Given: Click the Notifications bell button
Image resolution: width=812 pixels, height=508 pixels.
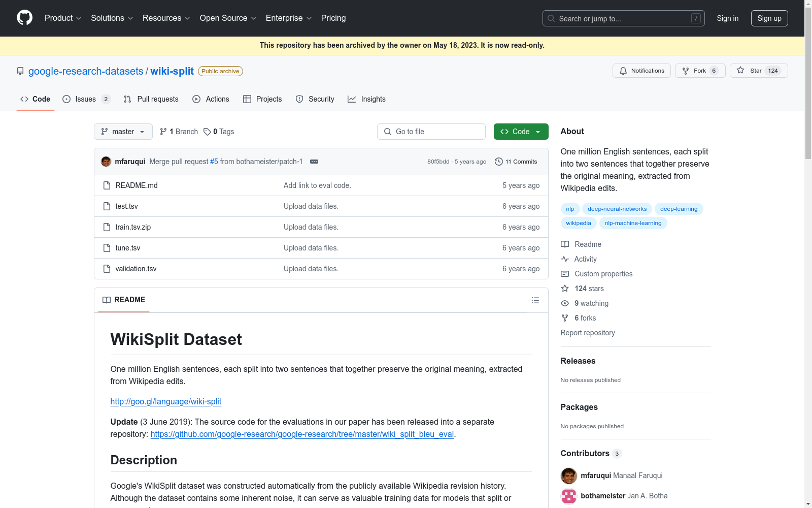Looking at the screenshot, I should (641, 71).
